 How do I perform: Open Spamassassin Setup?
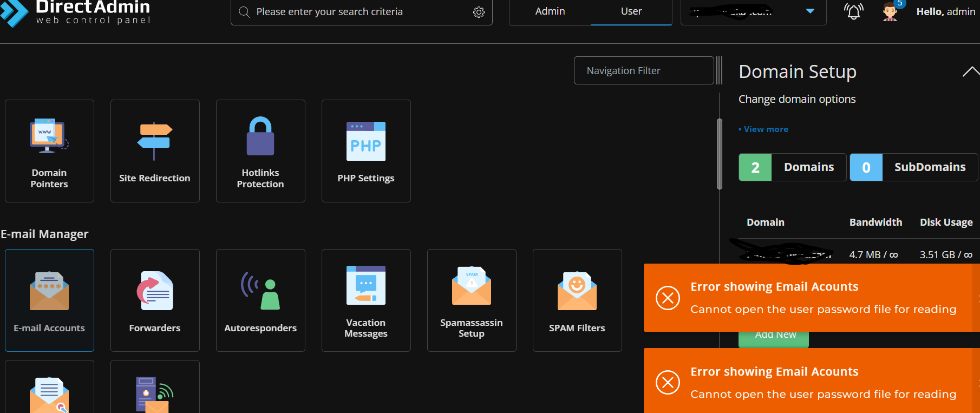pos(472,300)
